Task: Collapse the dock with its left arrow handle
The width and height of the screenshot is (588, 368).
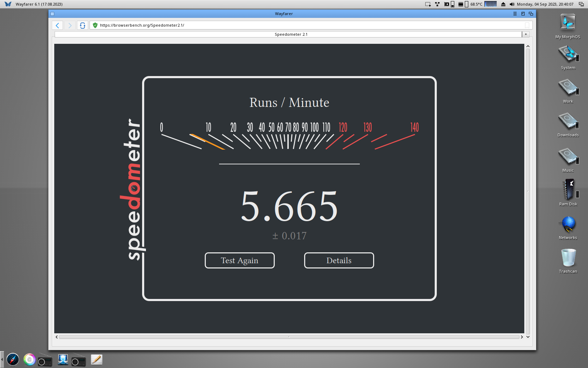Action: [2, 360]
